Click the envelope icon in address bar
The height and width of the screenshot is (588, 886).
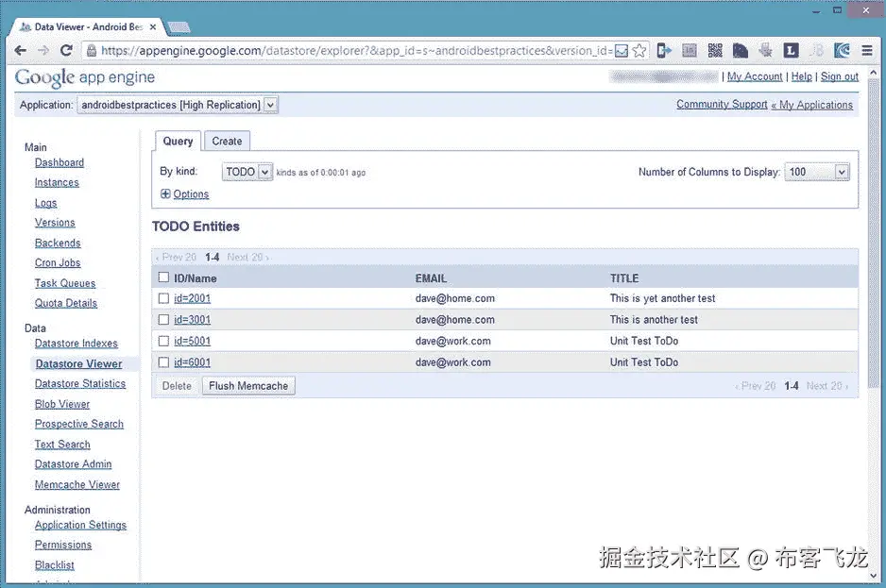pos(621,51)
